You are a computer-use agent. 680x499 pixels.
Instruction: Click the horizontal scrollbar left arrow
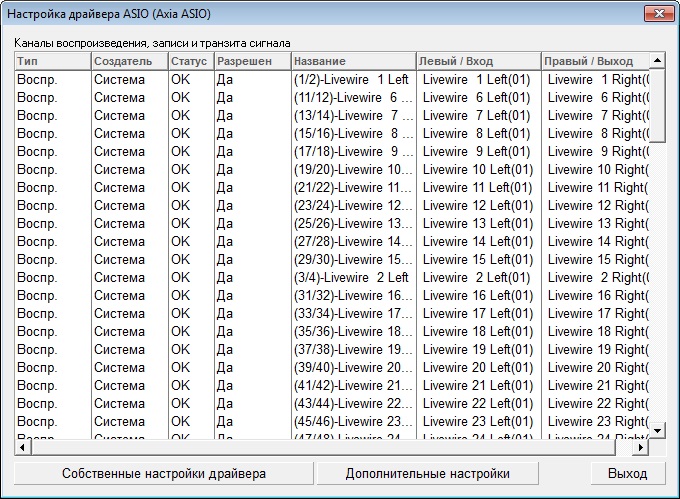click(23, 447)
